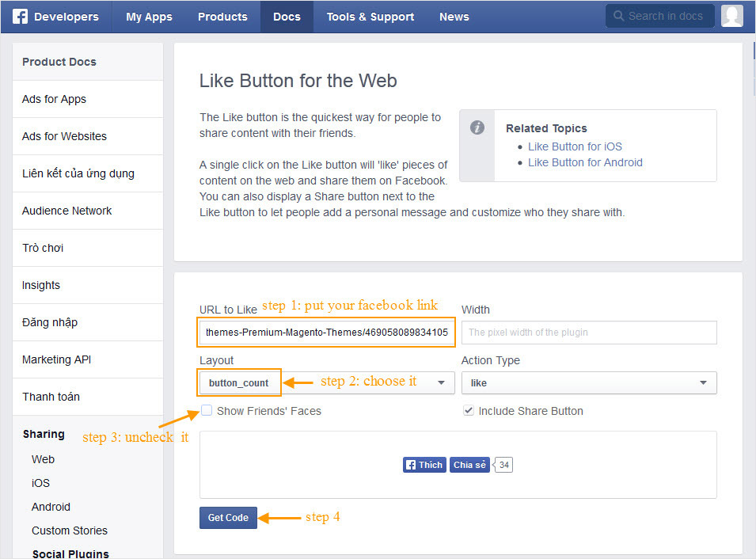Select Custom Stories under Sharing
The width and height of the screenshot is (756, 559).
[x=70, y=530]
